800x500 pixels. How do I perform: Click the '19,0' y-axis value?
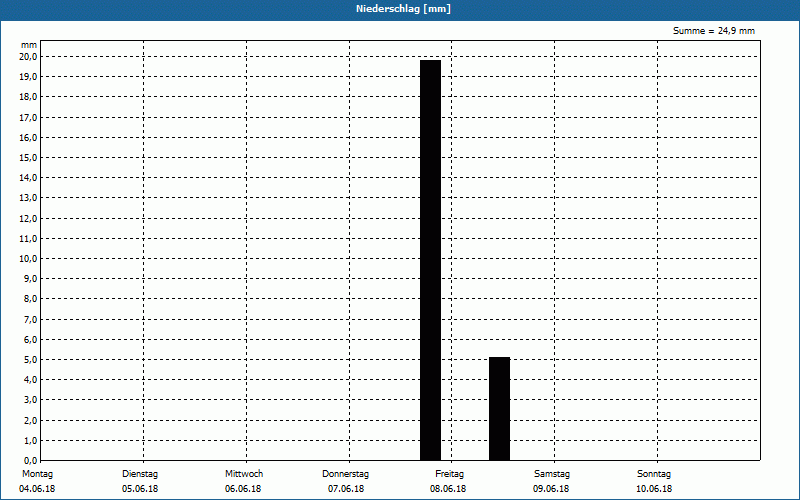coord(28,77)
